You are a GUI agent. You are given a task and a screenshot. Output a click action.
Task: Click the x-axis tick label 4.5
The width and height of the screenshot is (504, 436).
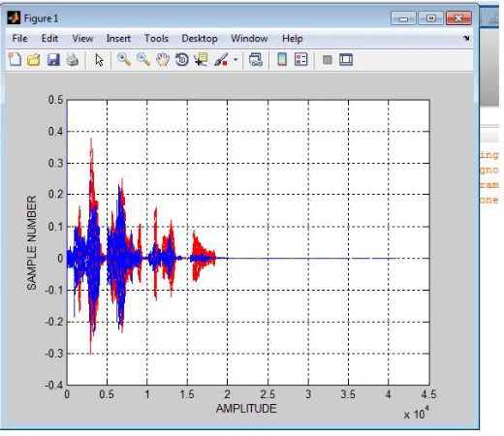pyautogui.click(x=429, y=394)
